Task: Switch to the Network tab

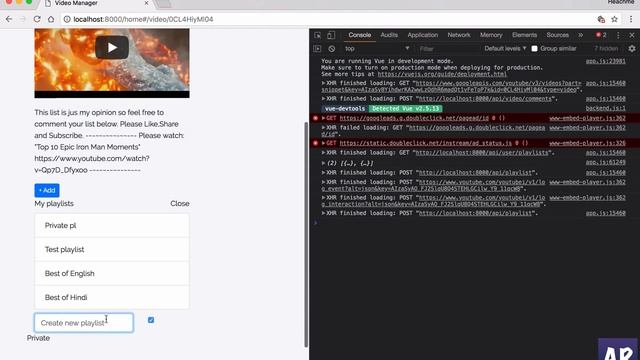Action: tap(459, 35)
